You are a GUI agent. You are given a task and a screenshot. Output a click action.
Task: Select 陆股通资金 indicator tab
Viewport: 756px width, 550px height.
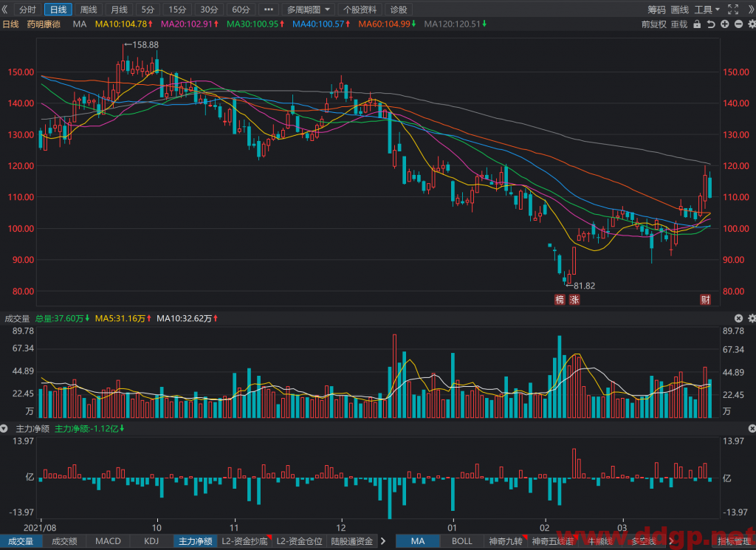pyautogui.click(x=352, y=541)
